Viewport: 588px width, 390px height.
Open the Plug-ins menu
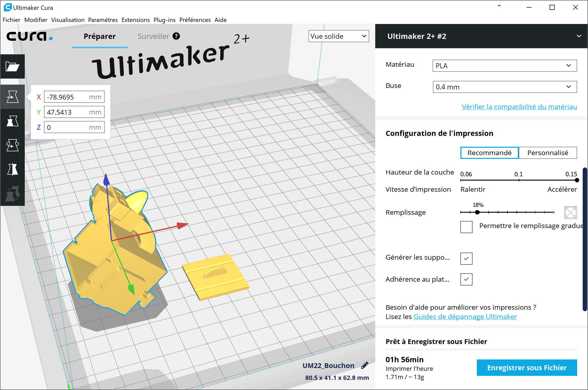coord(164,20)
